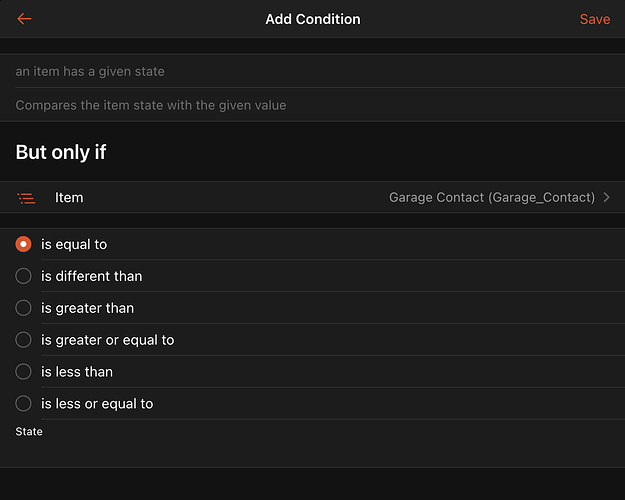The width and height of the screenshot is (625, 500).
Task: Choose the 'is different than' radio option
Action: click(x=24, y=276)
